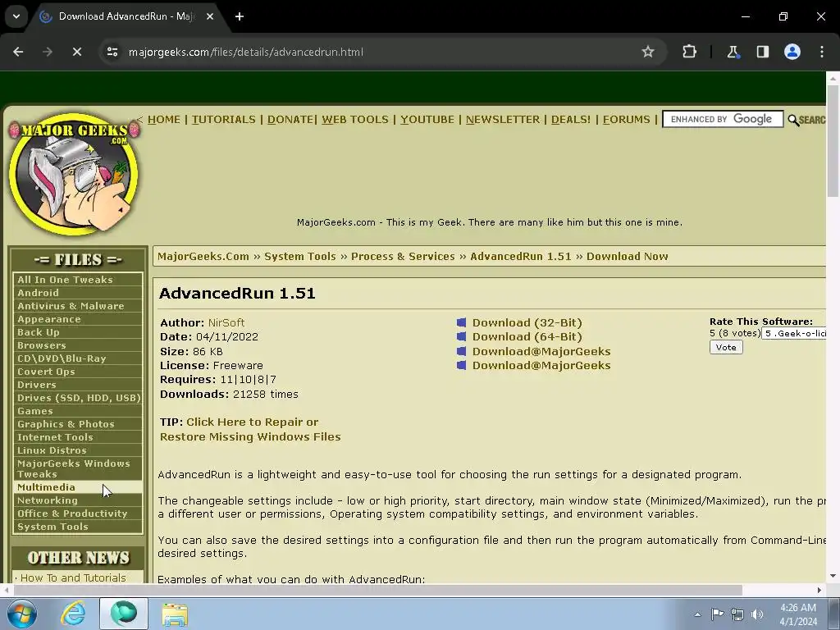Select Linux Distros category
The height and width of the screenshot is (630, 840).
[x=78, y=450]
